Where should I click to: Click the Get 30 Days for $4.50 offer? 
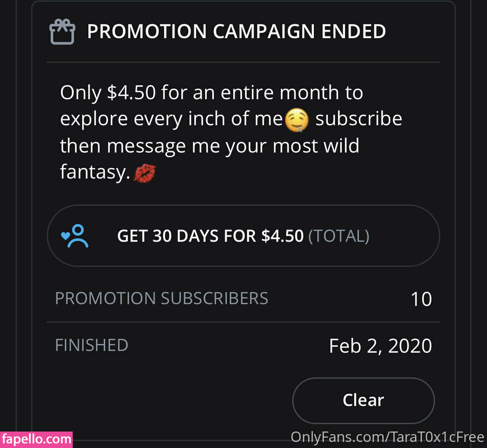(210, 236)
